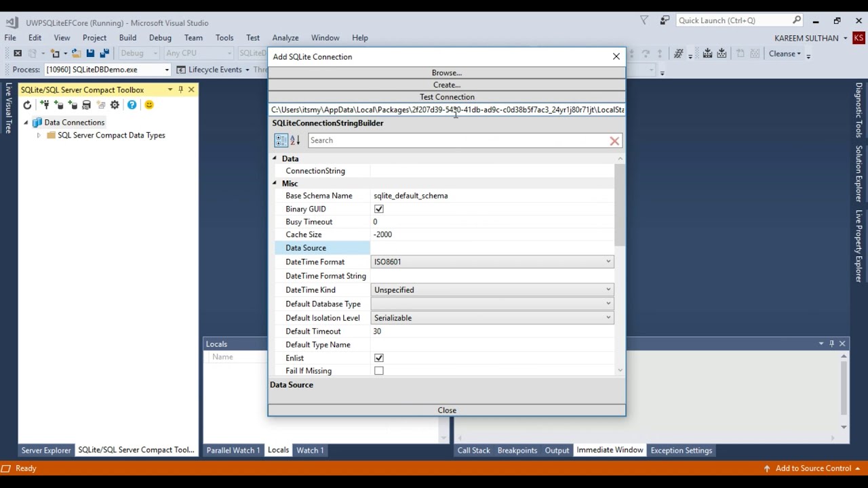The height and width of the screenshot is (488, 868).
Task: Click the add connection plug icon in toolbox
Action: 45,105
